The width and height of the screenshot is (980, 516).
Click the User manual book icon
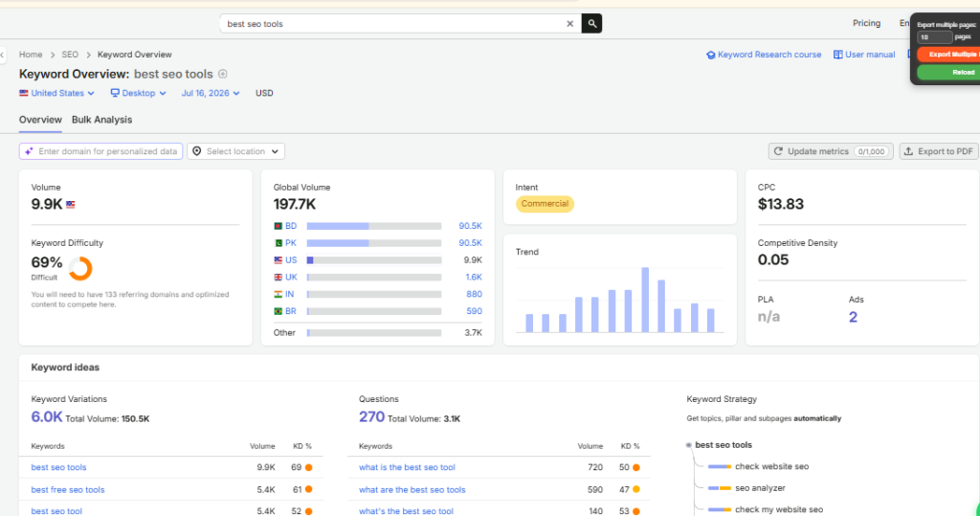coord(838,55)
